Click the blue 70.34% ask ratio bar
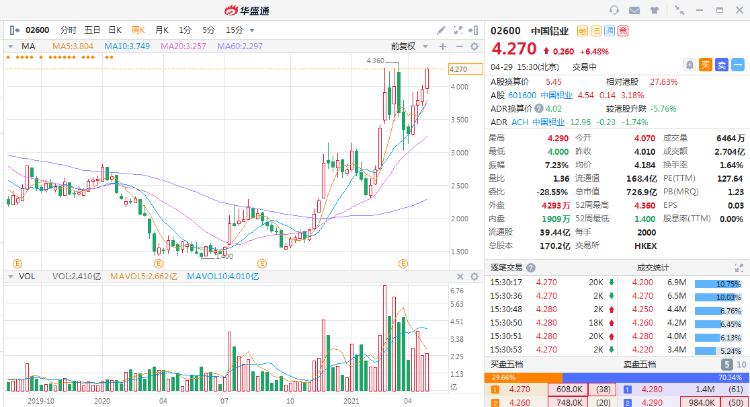The width and height of the screenshot is (750, 407). 656,378
